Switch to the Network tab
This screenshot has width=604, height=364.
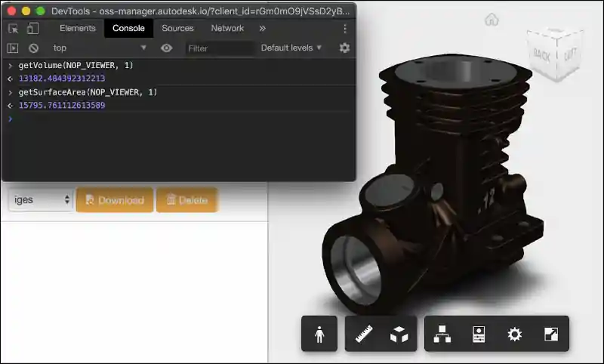[x=227, y=29]
